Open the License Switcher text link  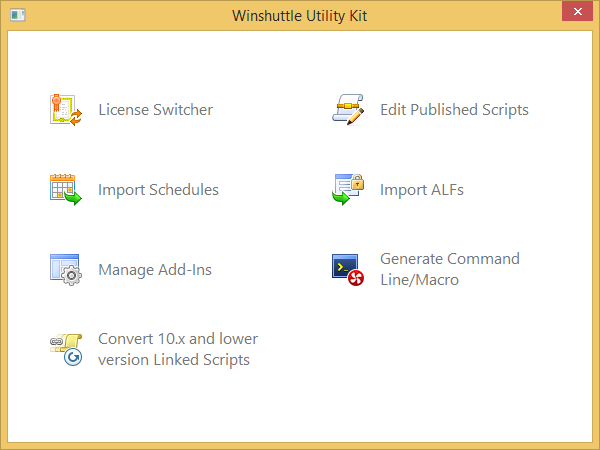[x=155, y=110]
